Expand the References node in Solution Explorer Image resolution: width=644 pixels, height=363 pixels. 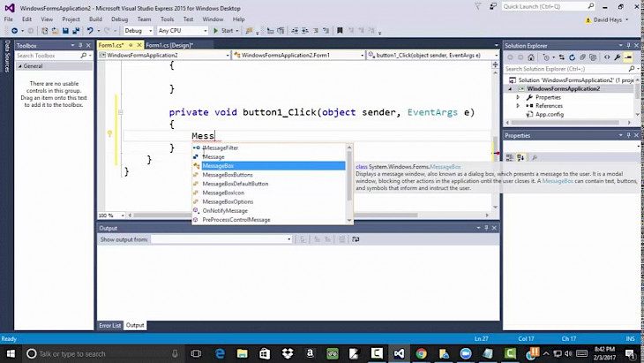pyautogui.click(x=518, y=106)
